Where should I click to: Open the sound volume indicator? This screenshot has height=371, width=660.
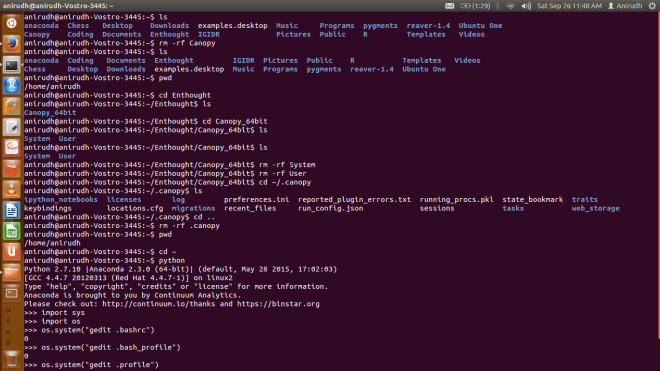[526, 6]
